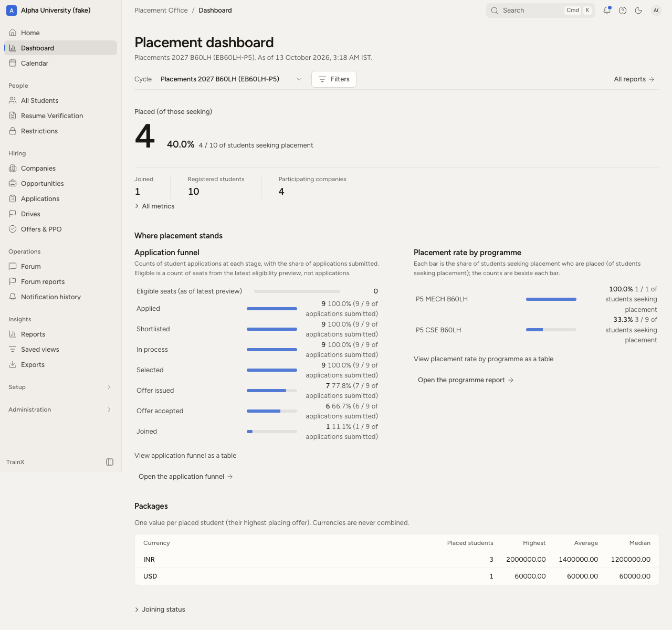Screen dimensions: 672x630
Task: Open Restrictions page
Action: [x=60, y=131]
